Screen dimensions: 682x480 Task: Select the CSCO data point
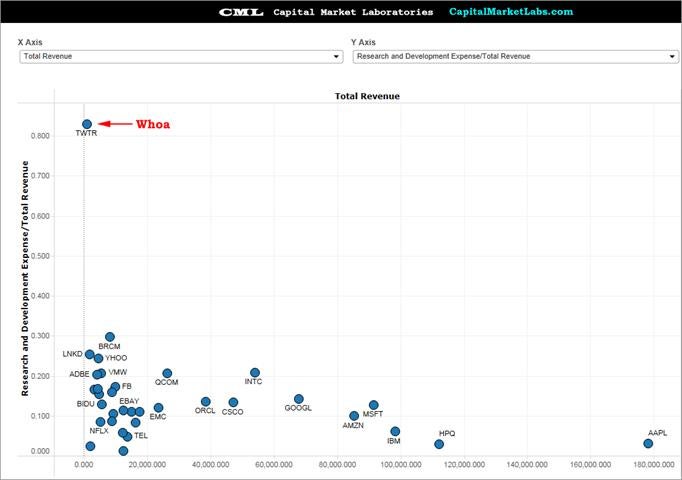click(233, 402)
